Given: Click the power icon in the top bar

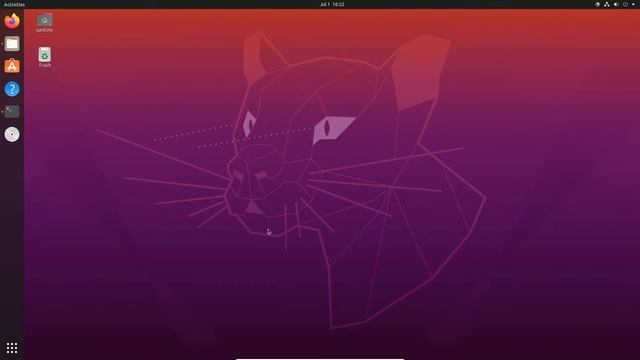Looking at the screenshot, I should (625, 4).
